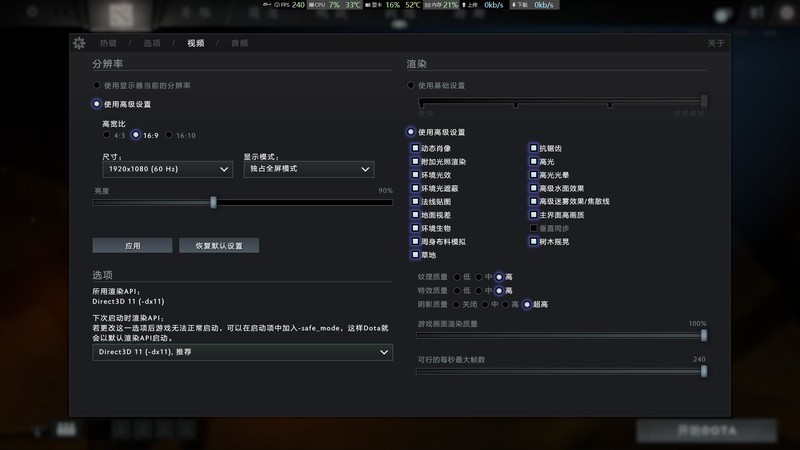Click the 游戏画面渲染质量 slider handle

click(x=704, y=335)
